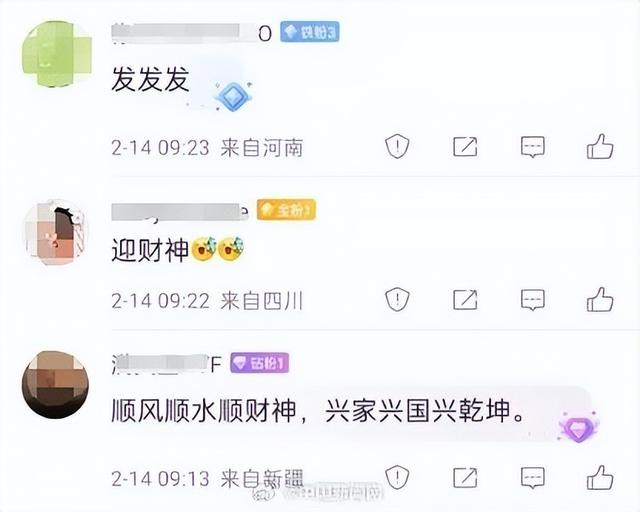640x512 pixels.
Task: Report the comment from 四川
Action: 397,299
